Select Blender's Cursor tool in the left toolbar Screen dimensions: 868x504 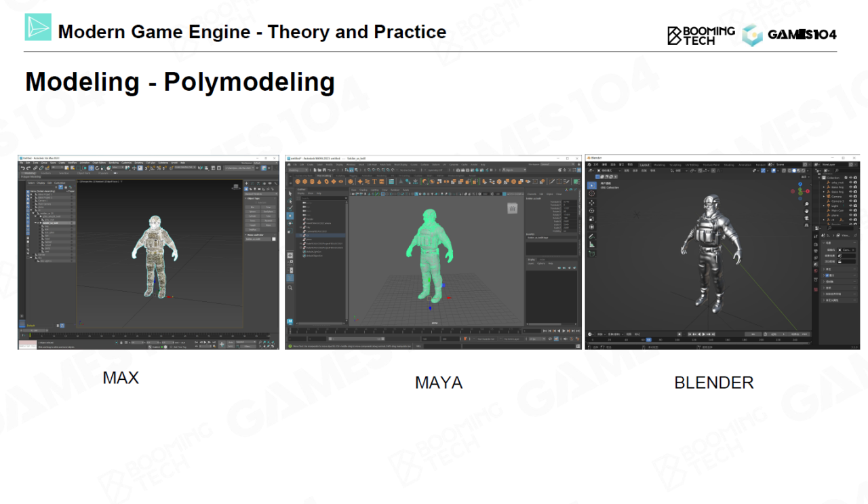point(592,194)
